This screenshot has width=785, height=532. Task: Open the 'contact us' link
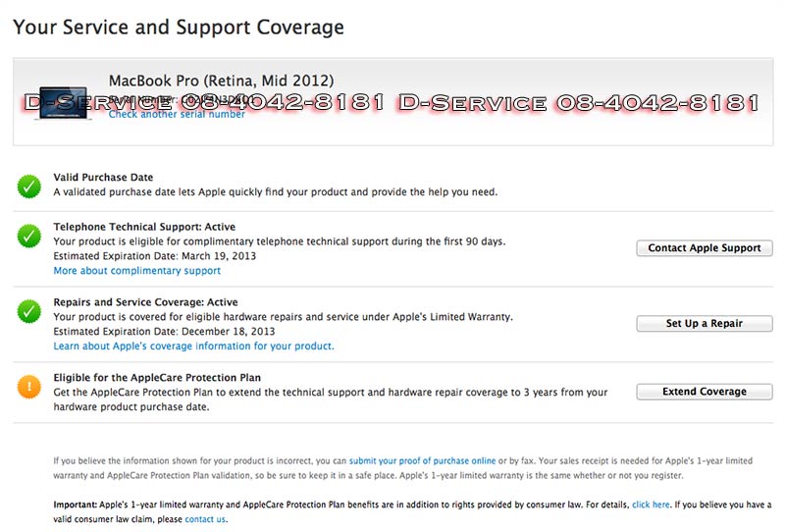point(205,519)
